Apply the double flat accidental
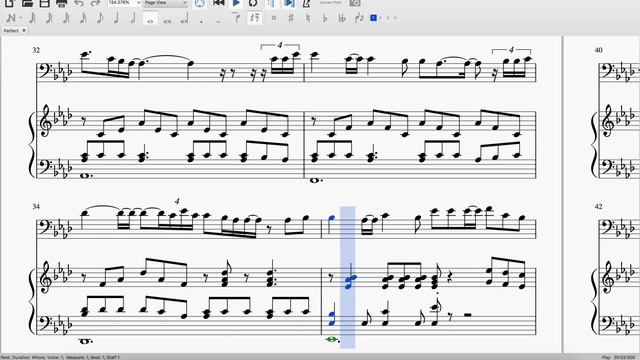The image size is (640, 360). [x=342, y=18]
